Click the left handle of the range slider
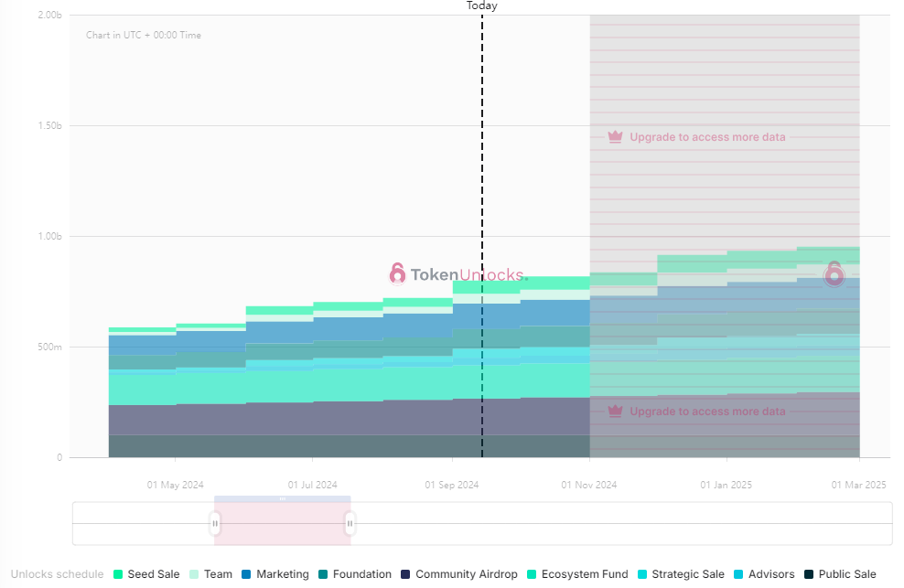This screenshot has width=904, height=588. [215, 524]
